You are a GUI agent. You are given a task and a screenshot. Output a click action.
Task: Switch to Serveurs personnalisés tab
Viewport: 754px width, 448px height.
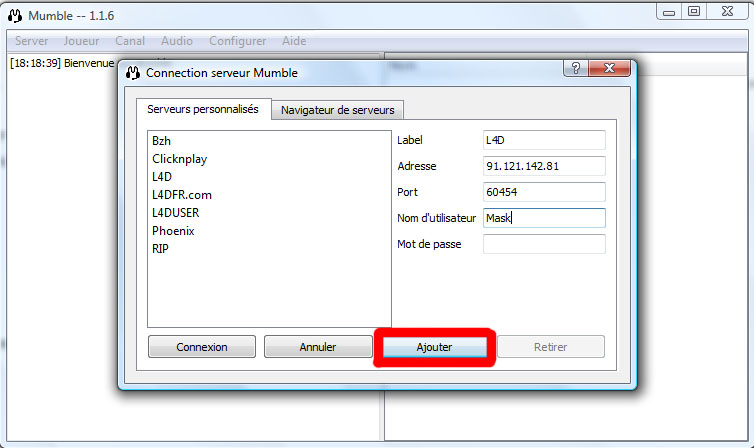point(203,110)
